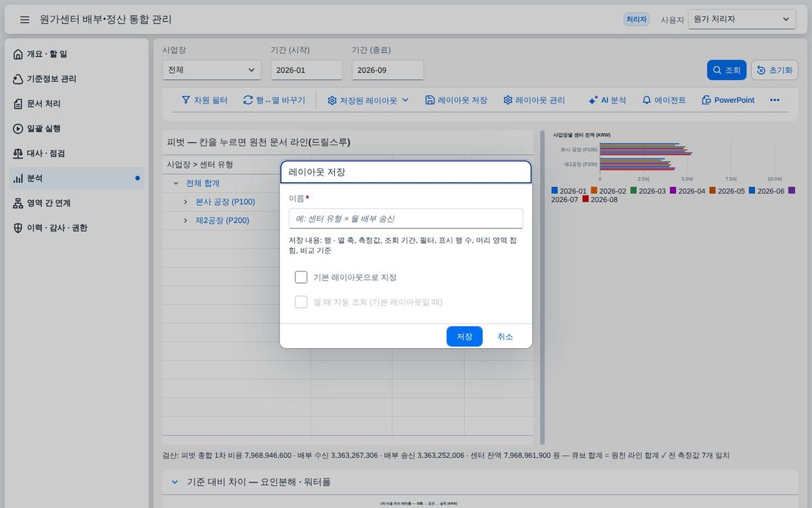Click the hierarchy icon beside 영역 간 연계
812x508 pixels.
tap(18, 203)
